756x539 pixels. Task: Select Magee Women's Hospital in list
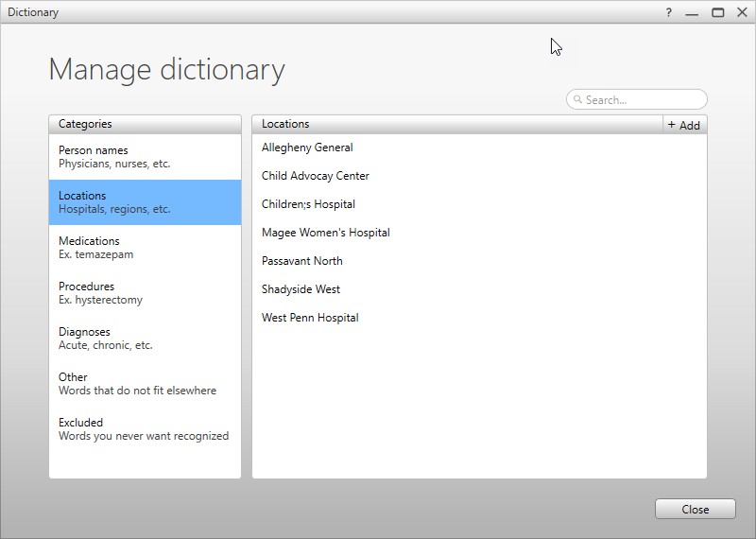326,233
